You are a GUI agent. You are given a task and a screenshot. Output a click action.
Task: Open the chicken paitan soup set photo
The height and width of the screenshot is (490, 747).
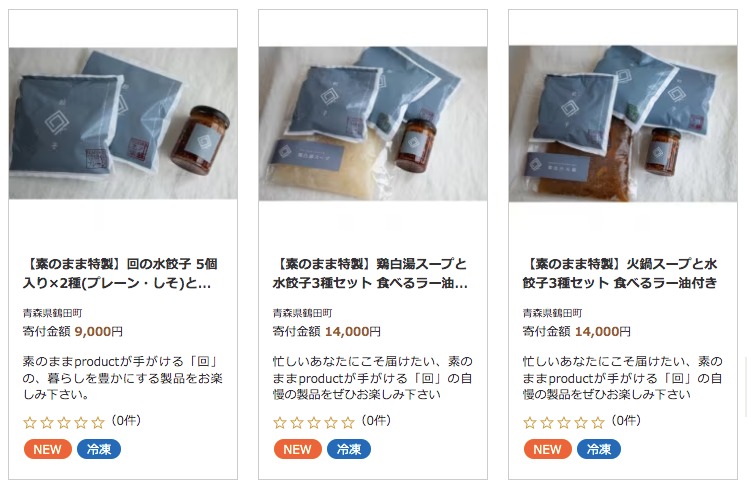(373, 123)
